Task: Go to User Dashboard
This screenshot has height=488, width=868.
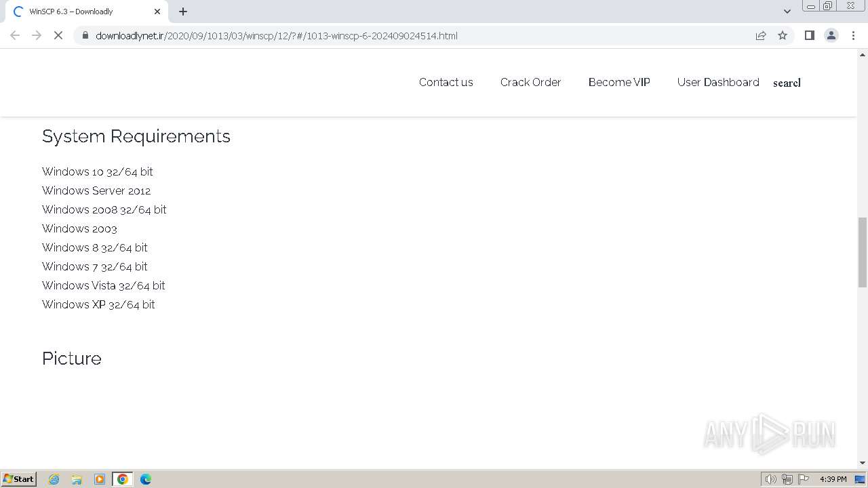Action: coord(718,82)
